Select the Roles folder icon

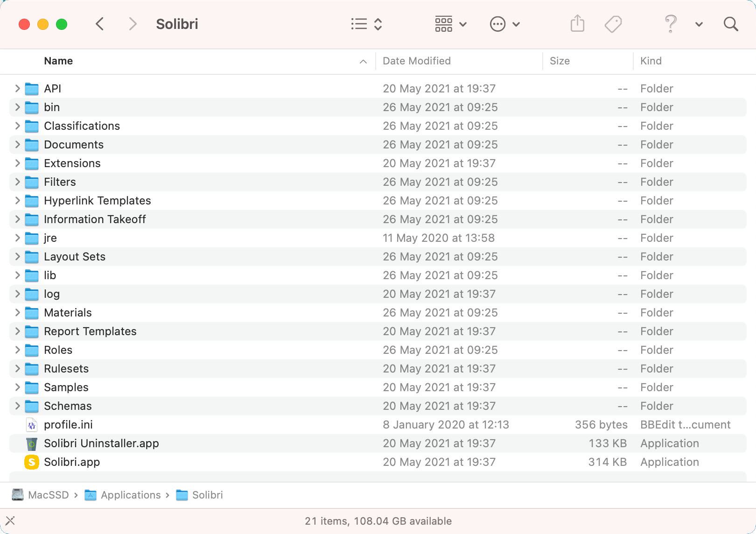[31, 350]
